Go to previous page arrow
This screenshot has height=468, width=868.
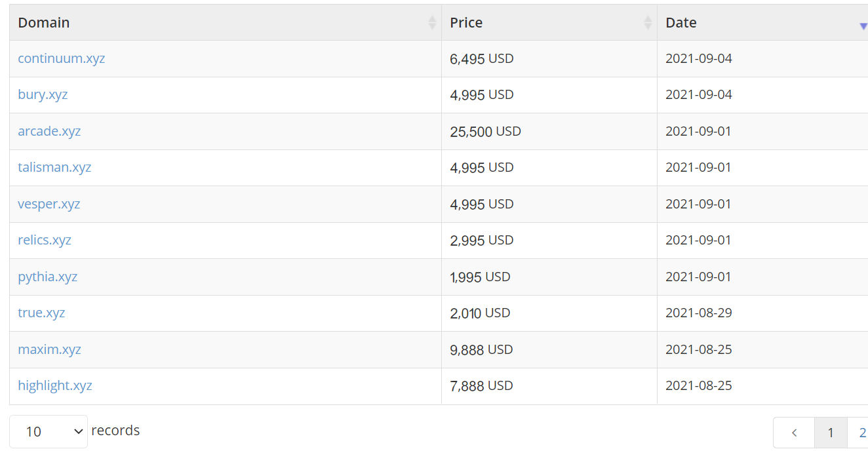coord(794,433)
